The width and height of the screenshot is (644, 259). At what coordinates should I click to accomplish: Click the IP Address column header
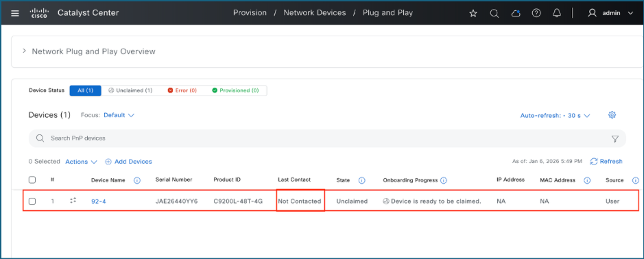510,180
